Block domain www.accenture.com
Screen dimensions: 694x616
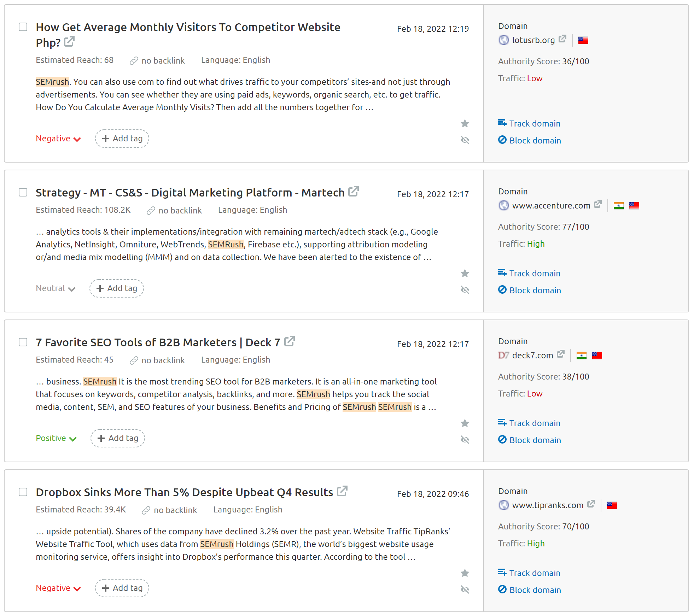(530, 290)
